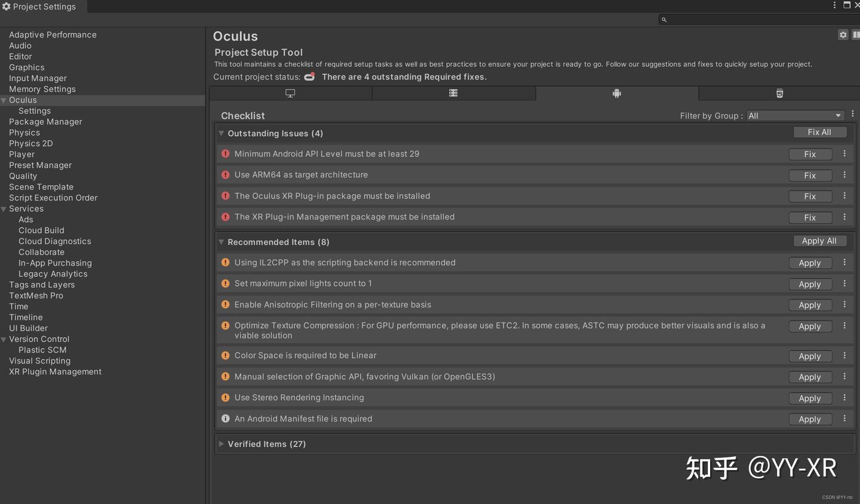Open options menu for IL2CPP recommendation
Screen dimensions: 860x504
pyautogui.click(x=844, y=263)
